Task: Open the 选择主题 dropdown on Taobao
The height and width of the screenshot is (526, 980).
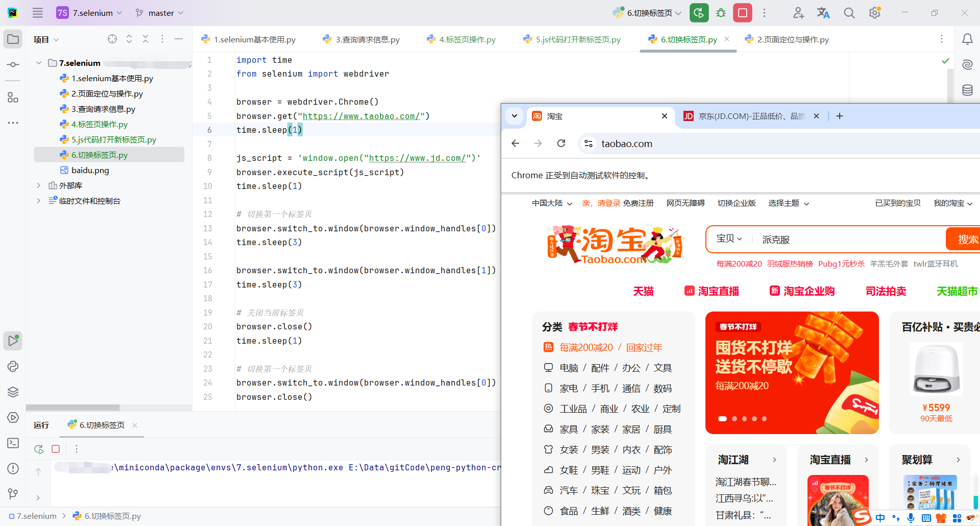Action: (789, 203)
